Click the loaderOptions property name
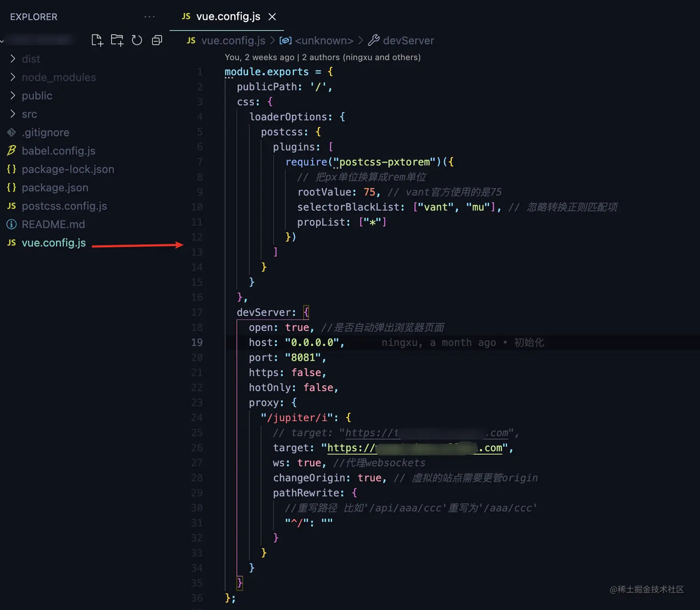Screen dimensions: 700x610 (x=288, y=117)
